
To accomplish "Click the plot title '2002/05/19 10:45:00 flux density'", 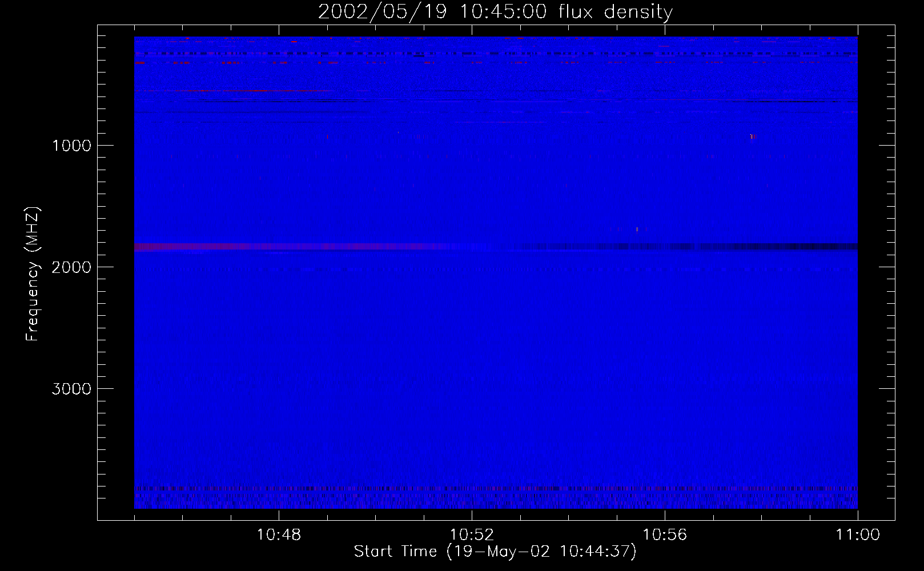I will pos(495,11).
